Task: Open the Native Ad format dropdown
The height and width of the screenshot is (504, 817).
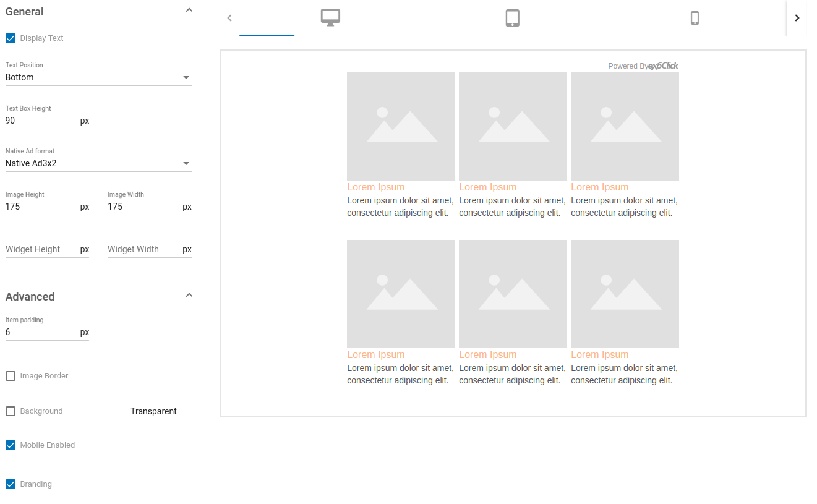Action: (x=98, y=163)
